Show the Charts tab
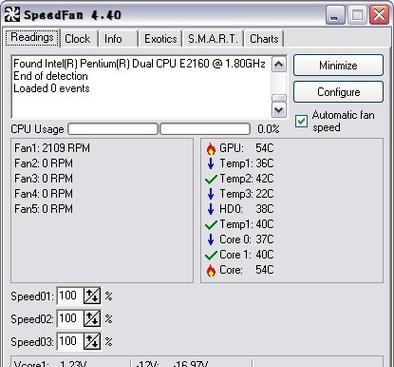Screen dimensions: 394x367 click(264, 39)
